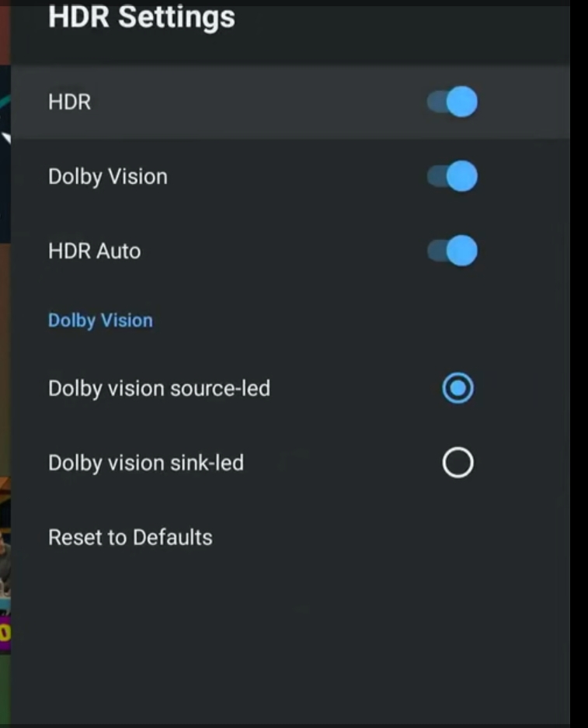Select the Dolby vision source-led radio button

tap(458, 388)
